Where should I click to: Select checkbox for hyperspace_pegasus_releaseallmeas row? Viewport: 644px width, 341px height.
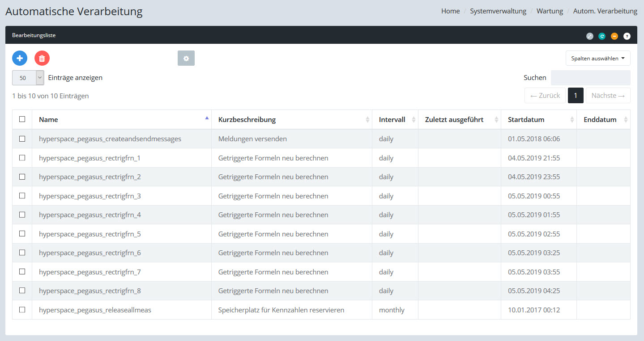(22, 310)
